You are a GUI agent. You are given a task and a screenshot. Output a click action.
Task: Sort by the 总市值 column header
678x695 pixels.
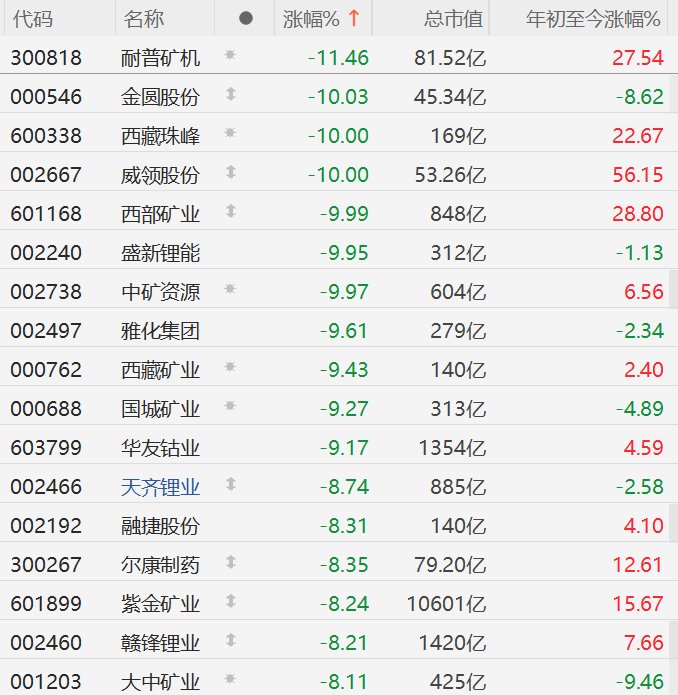coord(453,19)
